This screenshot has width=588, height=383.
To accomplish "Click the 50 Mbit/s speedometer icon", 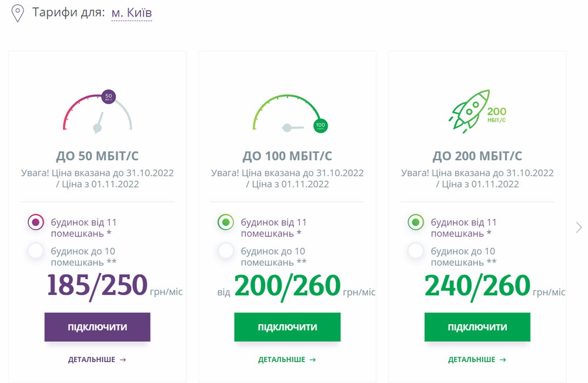I will point(98,111).
